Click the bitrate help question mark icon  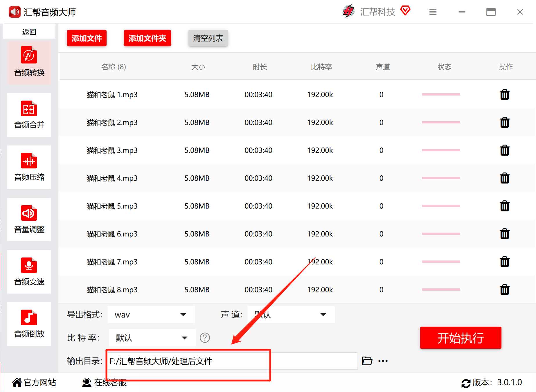pyautogui.click(x=205, y=338)
